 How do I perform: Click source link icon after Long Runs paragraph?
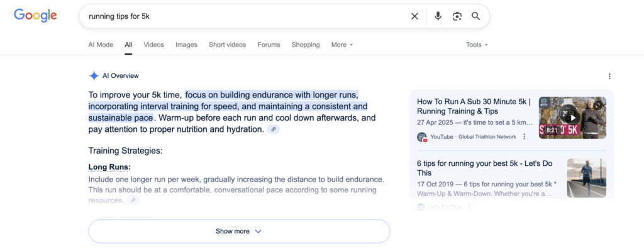[x=133, y=200]
